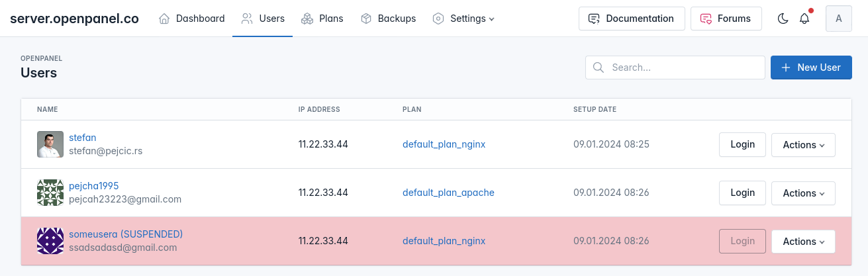Expand the Settings dropdown menu
The height and width of the screenshot is (276, 868).
tap(463, 19)
